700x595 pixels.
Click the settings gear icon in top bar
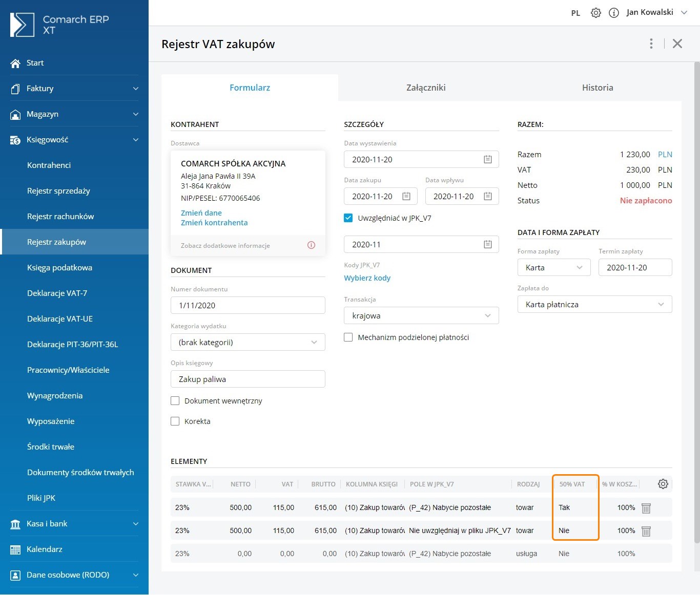pyautogui.click(x=595, y=13)
